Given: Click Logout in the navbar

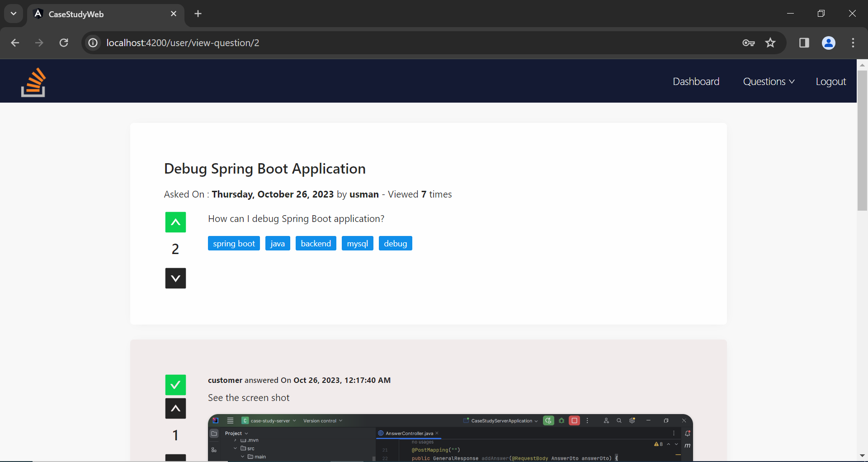Looking at the screenshot, I should [x=830, y=81].
